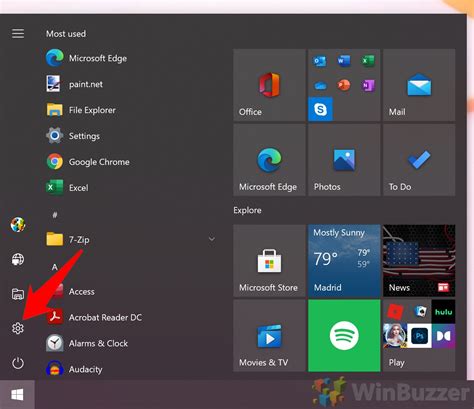474x409 pixels.
Task: Open Outlook icon in Office group tile
Action: click(x=320, y=61)
